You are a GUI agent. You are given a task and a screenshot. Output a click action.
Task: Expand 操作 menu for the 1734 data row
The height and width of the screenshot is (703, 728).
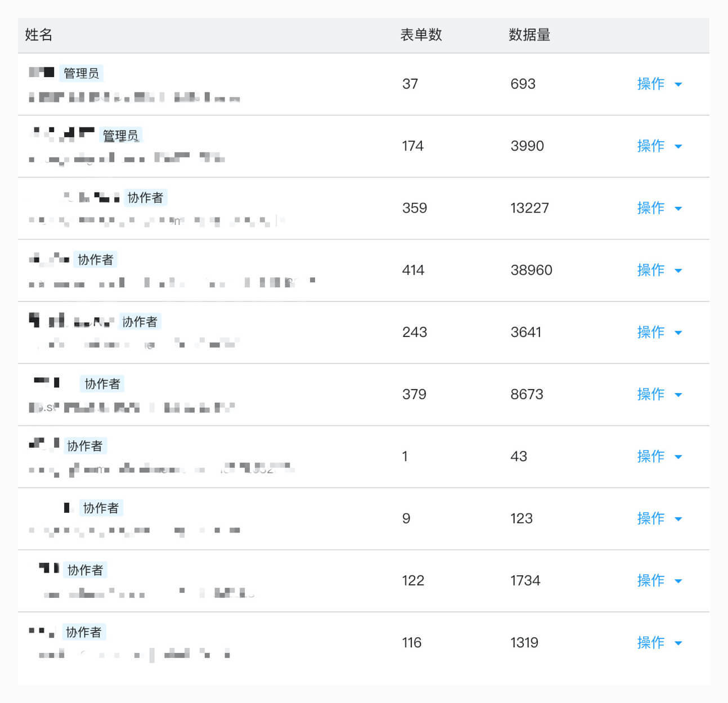pyautogui.click(x=659, y=580)
